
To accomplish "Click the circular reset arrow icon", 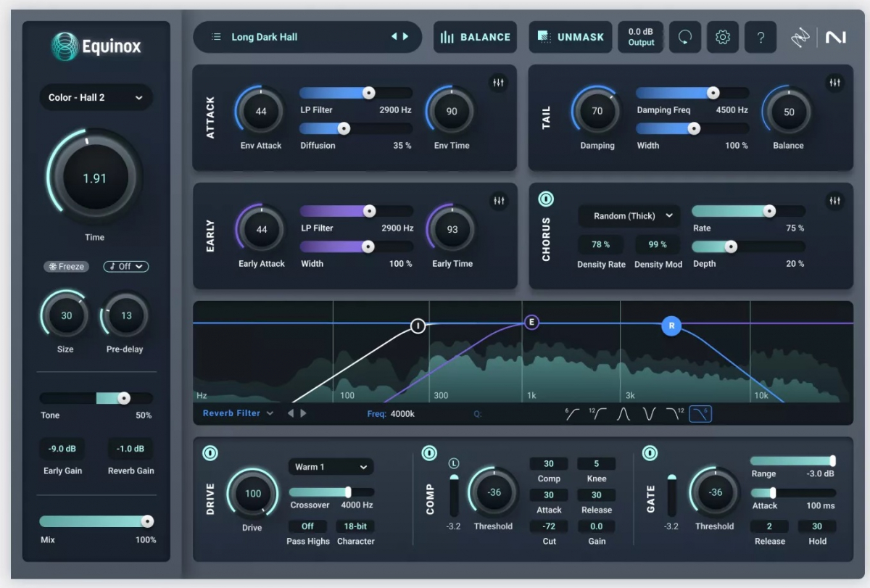I will point(684,37).
